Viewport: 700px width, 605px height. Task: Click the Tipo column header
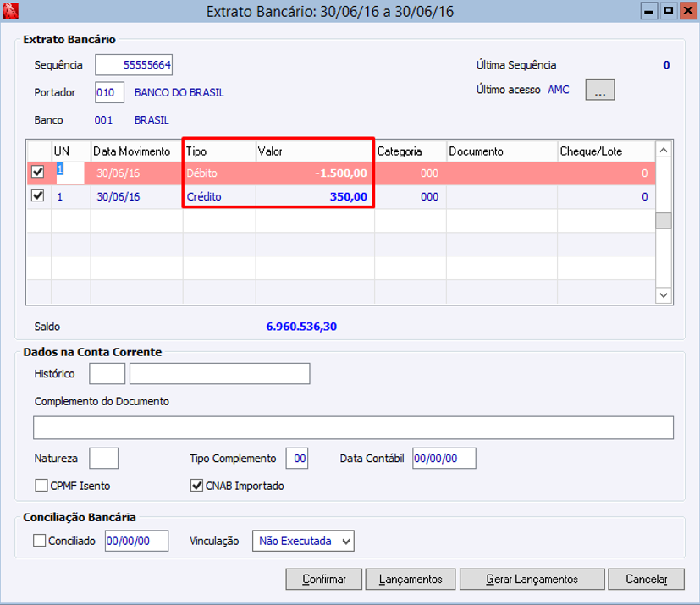[219, 151]
